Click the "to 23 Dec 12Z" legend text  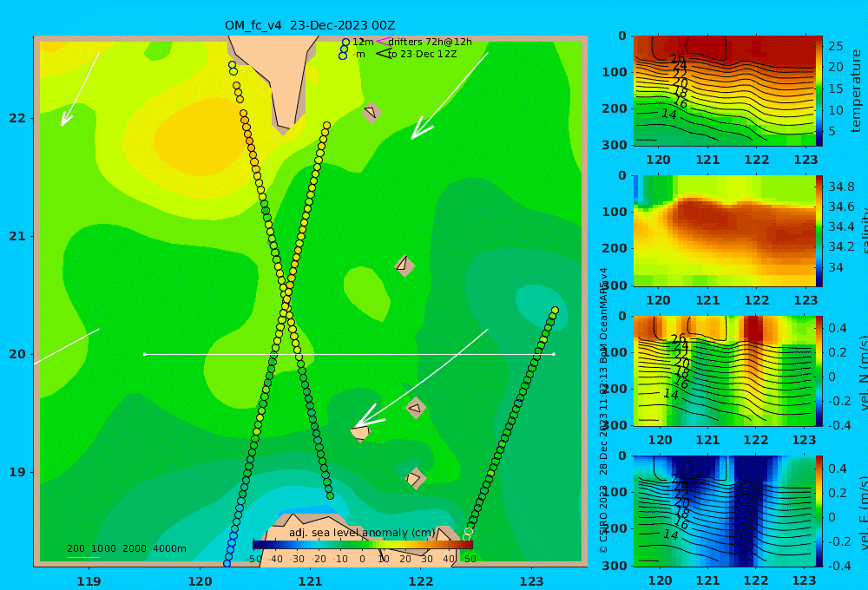pyautogui.click(x=423, y=55)
